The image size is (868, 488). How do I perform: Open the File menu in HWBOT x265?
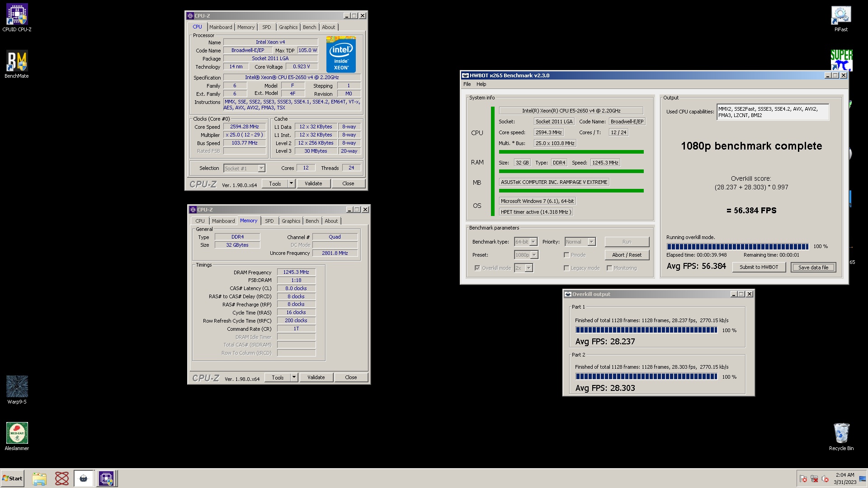tap(467, 84)
